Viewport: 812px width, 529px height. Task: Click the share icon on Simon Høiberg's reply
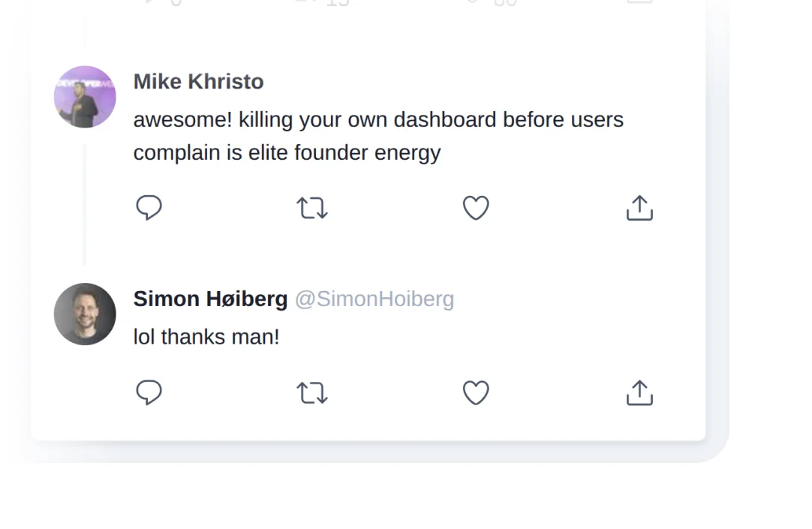[x=639, y=392]
